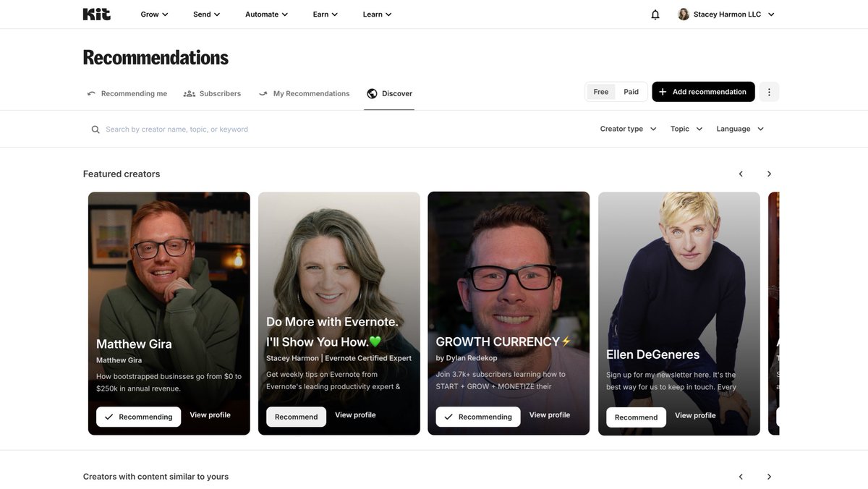
Task: Recommend the Evernote Stacey Harmon creator
Action: coord(296,417)
